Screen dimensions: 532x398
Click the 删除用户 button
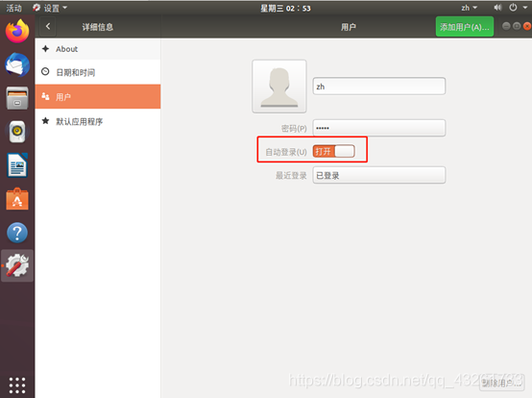501,383
